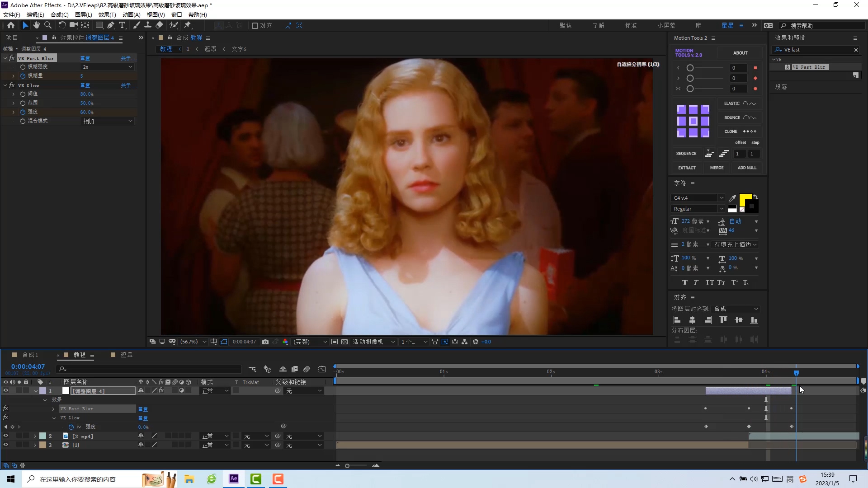
Task: Click the ABOUT button in Motion Tools
Action: point(740,53)
